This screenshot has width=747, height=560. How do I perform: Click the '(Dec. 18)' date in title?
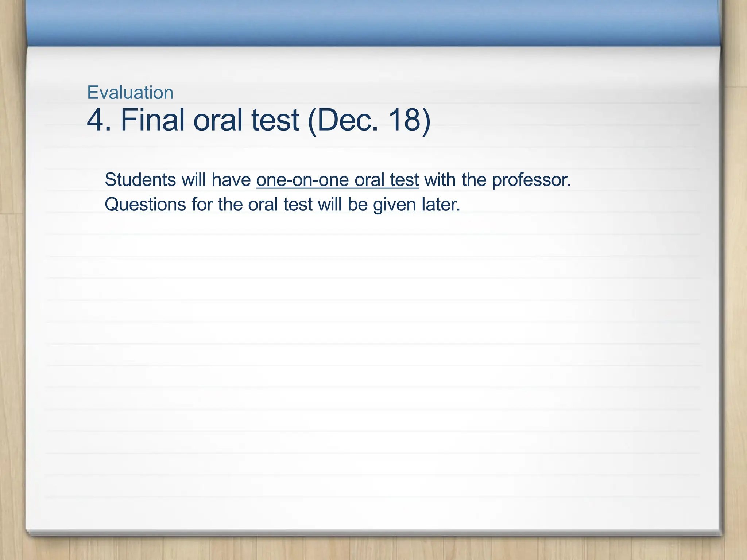pyautogui.click(x=369, y=120)
